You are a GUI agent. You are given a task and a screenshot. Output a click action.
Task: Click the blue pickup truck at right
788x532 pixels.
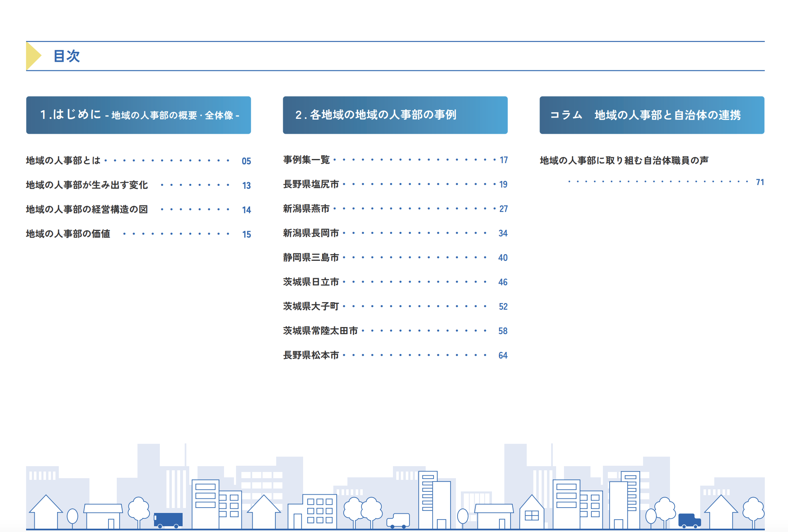[x=689, y=520]
